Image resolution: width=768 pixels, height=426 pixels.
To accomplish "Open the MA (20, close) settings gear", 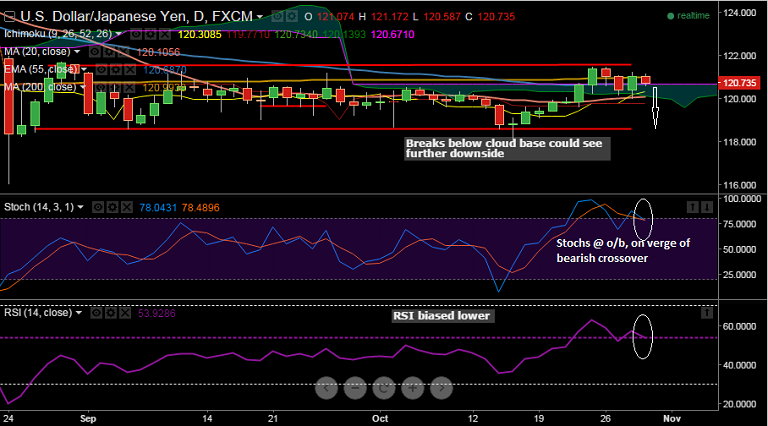I will coord(109,52).
